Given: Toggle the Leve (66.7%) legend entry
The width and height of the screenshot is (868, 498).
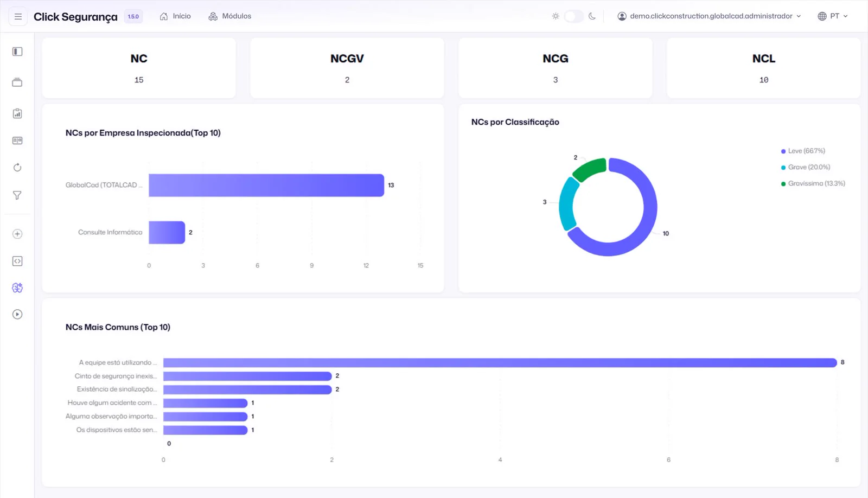Looking at the screenshot, I should (803, 151).
